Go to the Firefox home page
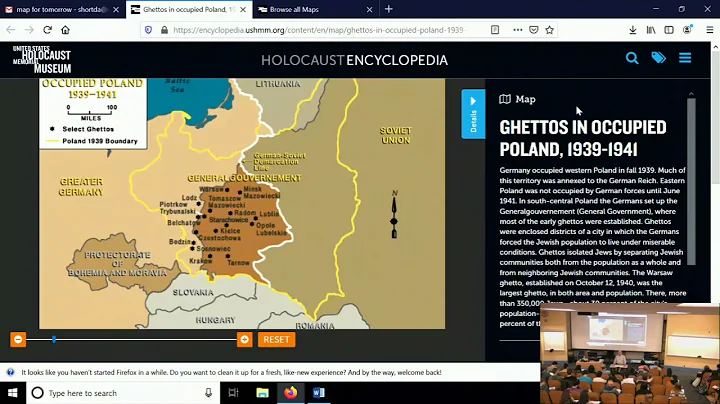720x404 pixels. point(65,30)
